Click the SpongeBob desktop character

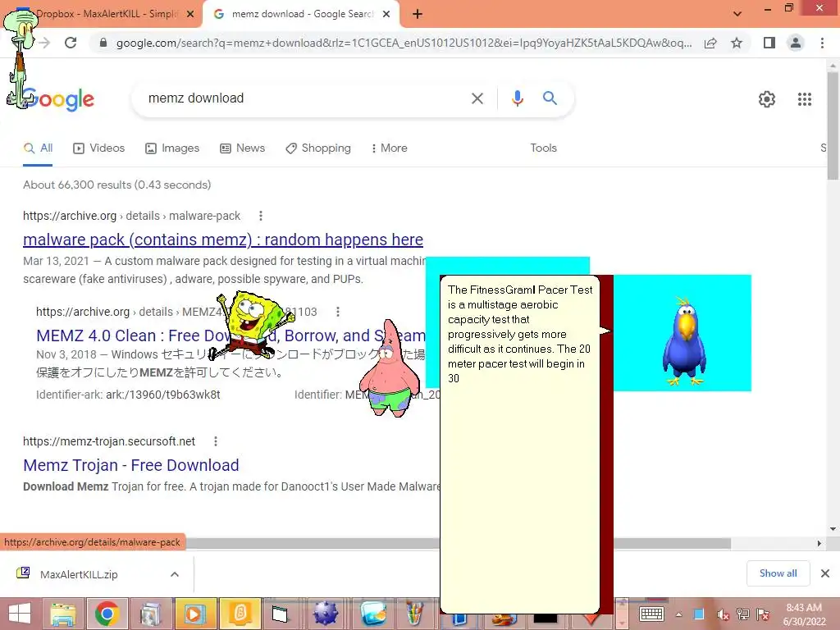click(x=252, y=324)
